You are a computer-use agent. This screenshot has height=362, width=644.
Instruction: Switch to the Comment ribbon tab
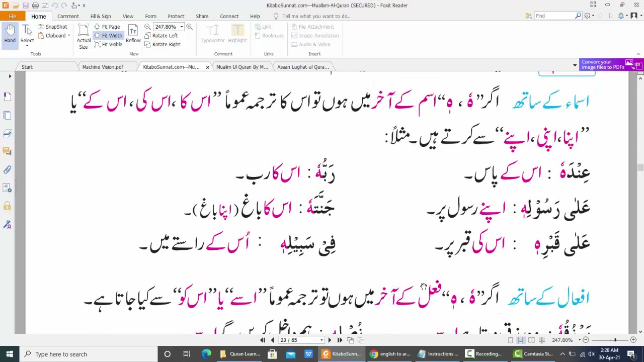tap(68, 16)
